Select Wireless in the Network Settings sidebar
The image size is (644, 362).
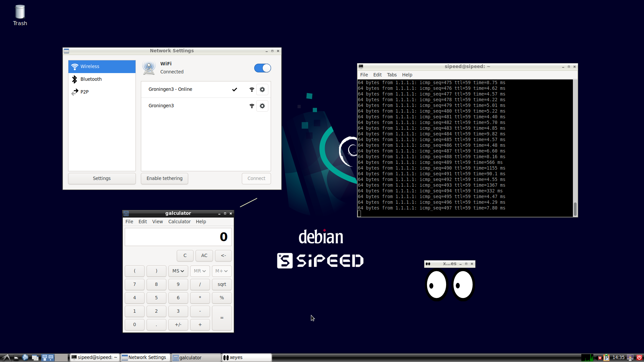pos(102,66)
